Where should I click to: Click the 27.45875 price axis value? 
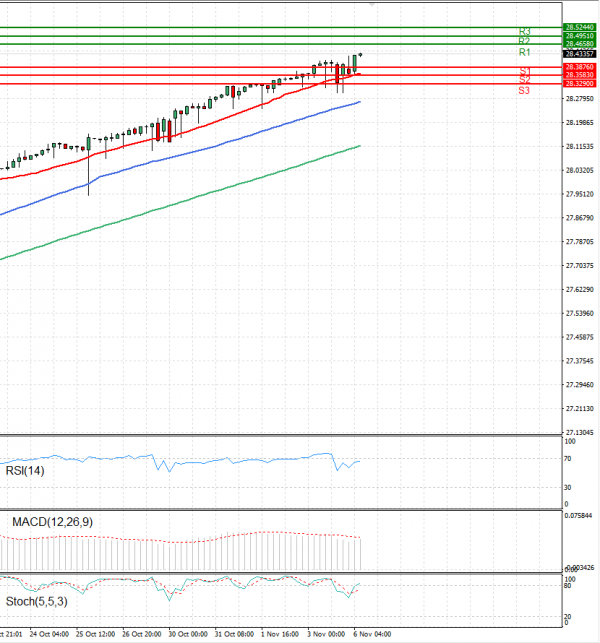[x=579, y=337]
